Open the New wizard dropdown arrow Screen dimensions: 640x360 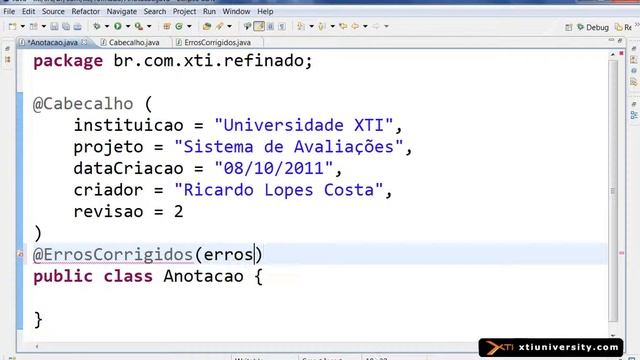pos(22,27)
